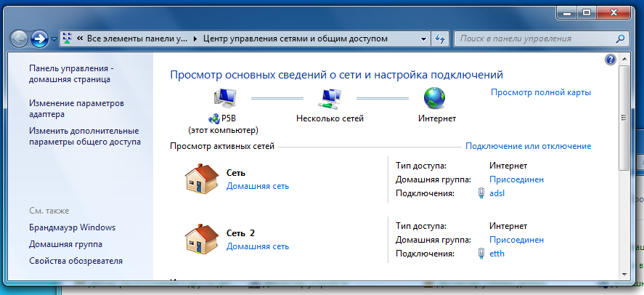Click the scrollbar down arrow
Screen dimensions: 644x295
click(624, 274)
